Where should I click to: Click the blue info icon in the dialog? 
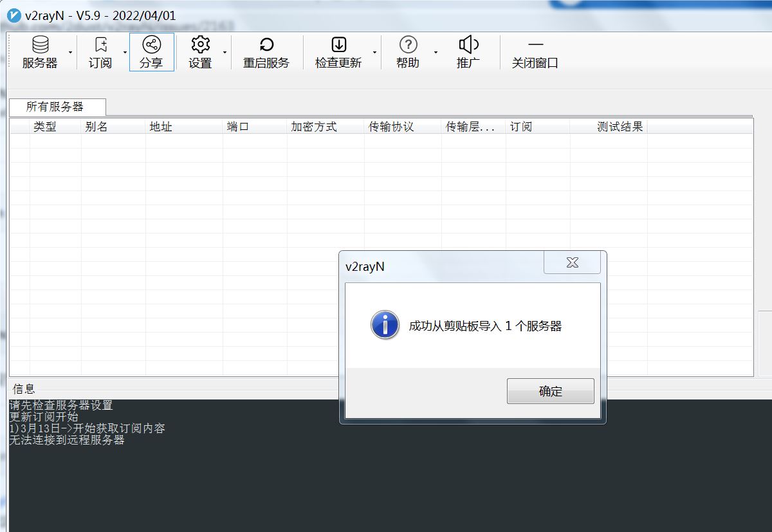[x=384, y=325]
